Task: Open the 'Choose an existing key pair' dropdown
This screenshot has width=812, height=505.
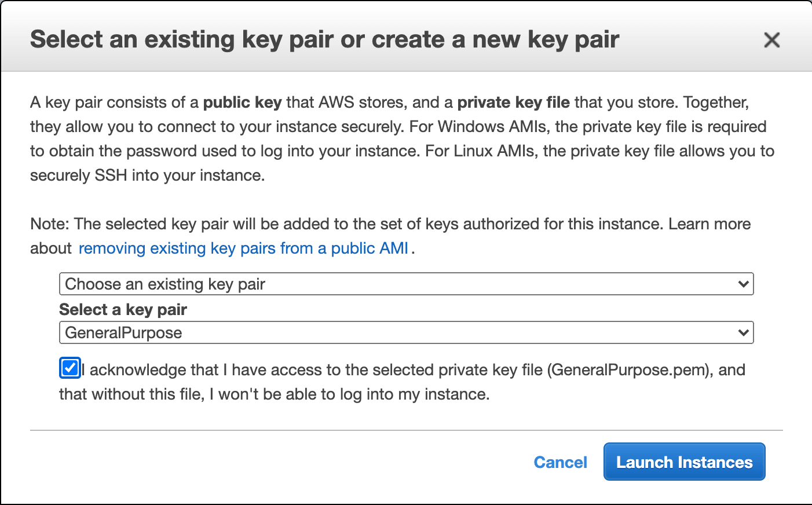Action: coord(406,284)
